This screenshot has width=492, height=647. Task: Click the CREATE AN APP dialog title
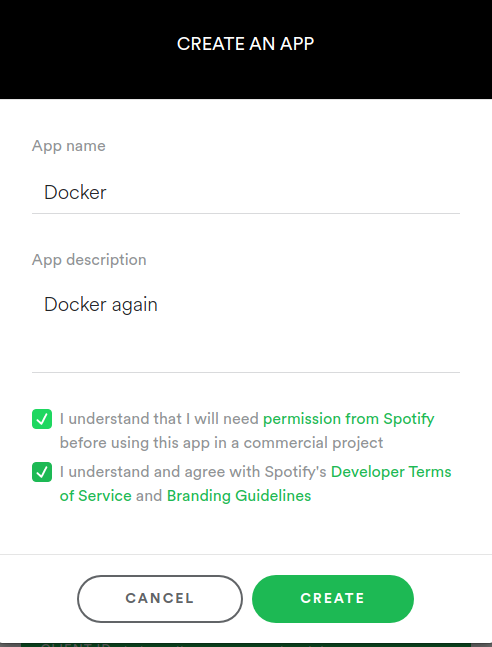pyautogui.click(x=246, y=44)
